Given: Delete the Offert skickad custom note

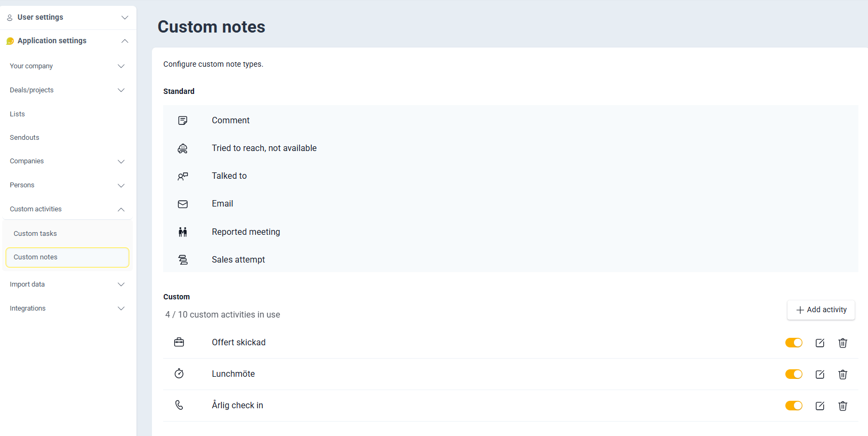Looking at the screenshot, I should pyautogui.click(x=843, y=343).
